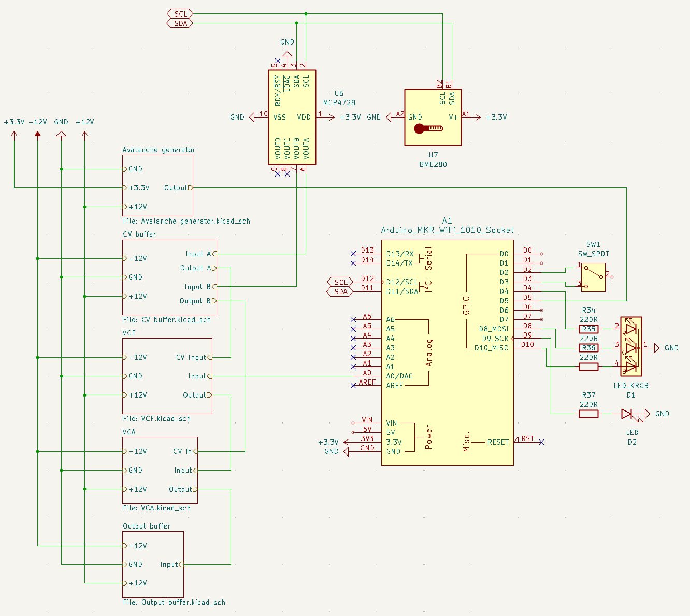Click the "File: Output buffer.kicad_sch" text

tap(174, 602)
